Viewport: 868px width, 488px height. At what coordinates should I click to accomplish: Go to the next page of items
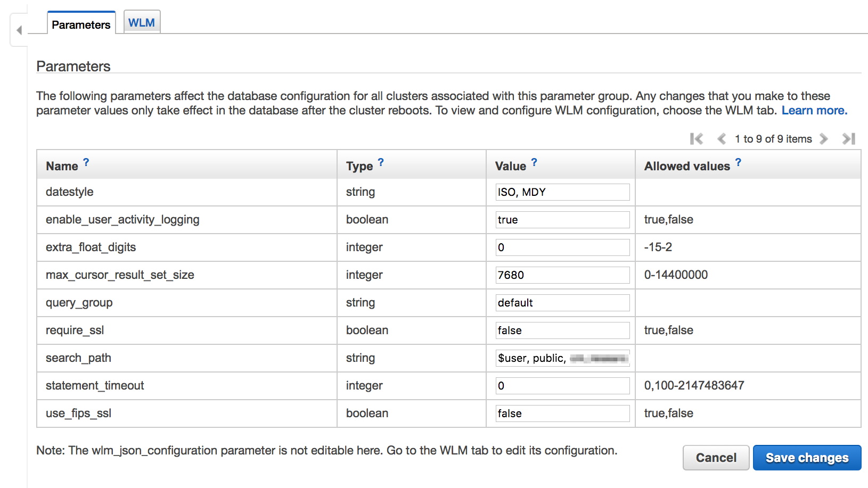pos(823,138)
